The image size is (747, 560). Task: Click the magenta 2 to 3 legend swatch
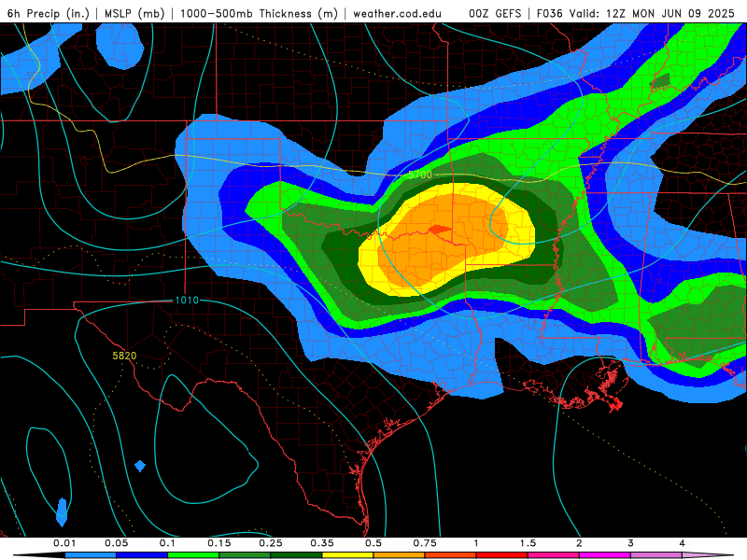[x=605, y=555]
